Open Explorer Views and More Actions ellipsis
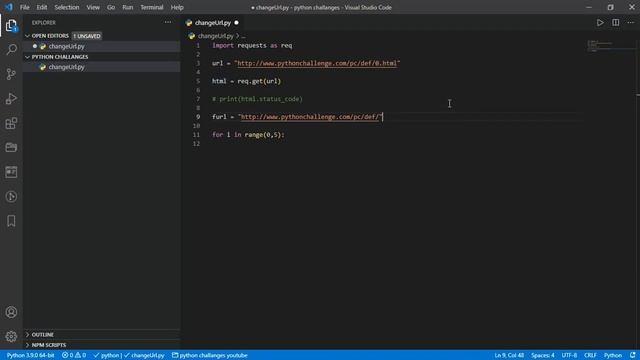Viewport: 640px width, 360px height. 168,22
